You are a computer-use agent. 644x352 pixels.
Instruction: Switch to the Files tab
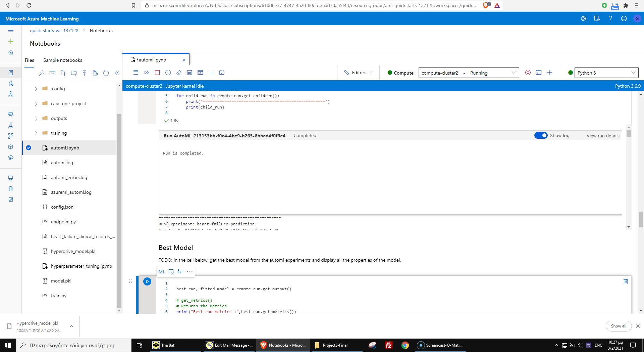pyautogui.click(x=29, y=60)
